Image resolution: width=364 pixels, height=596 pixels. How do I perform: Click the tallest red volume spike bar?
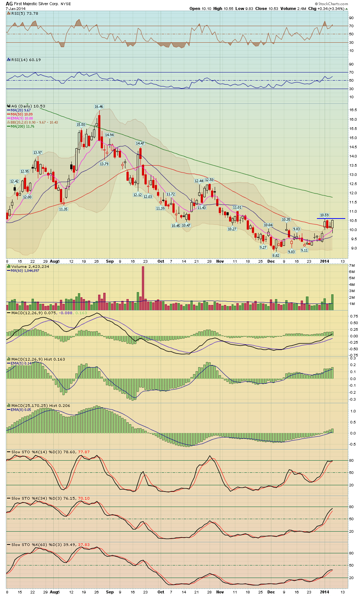tap(143, 288)
